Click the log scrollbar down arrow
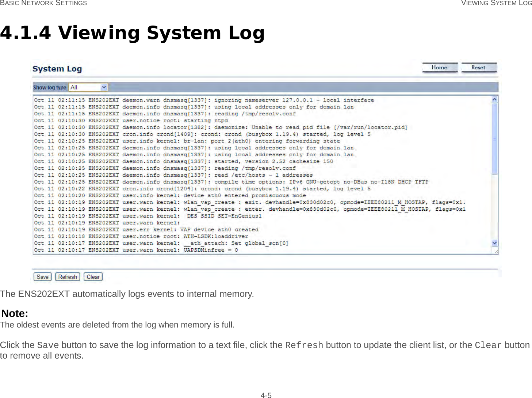Image resolution: width=532 pixels, height=398 pixels. (495, 243)
